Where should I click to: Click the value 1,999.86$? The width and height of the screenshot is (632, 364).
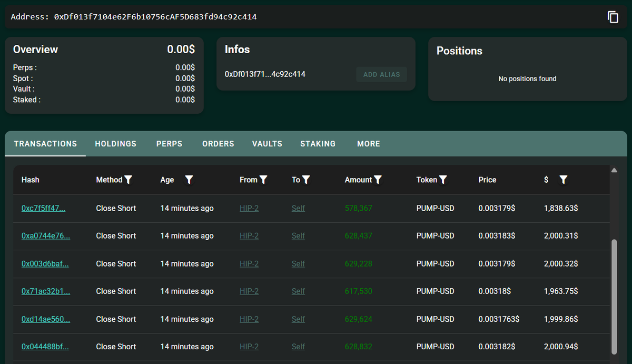[561, 319]
